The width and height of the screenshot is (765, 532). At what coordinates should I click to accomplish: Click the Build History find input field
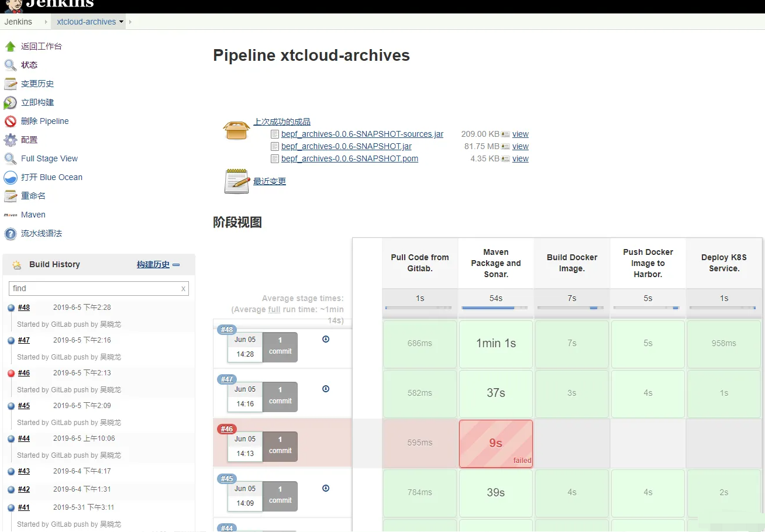point(94,288)
